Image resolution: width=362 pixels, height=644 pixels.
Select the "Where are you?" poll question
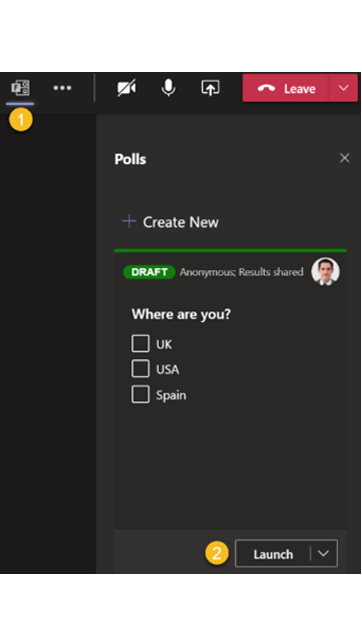tap(181, 314)
